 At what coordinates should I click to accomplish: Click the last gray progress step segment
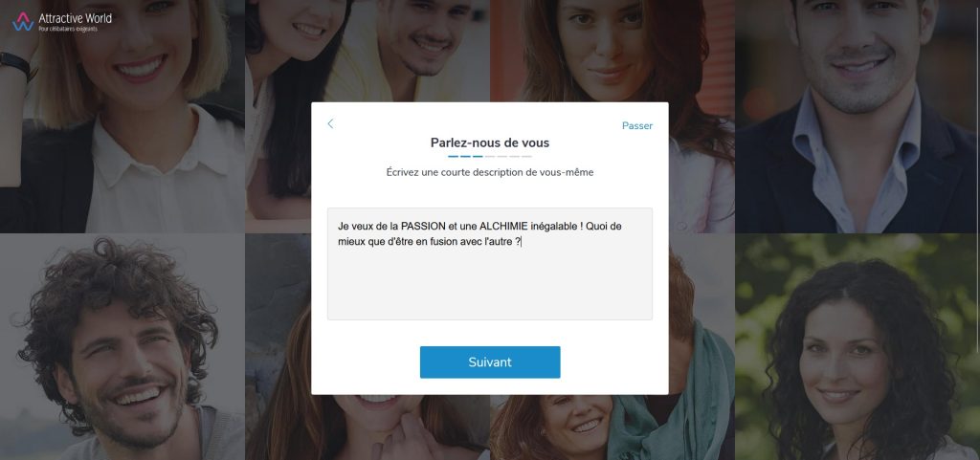pos(526,157)
